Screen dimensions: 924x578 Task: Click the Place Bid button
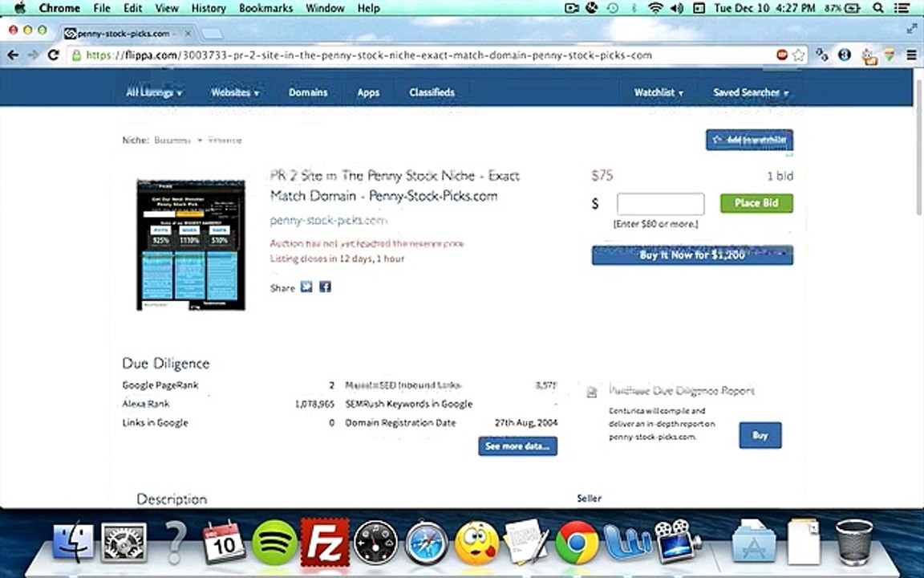click(x=756, y=203)
